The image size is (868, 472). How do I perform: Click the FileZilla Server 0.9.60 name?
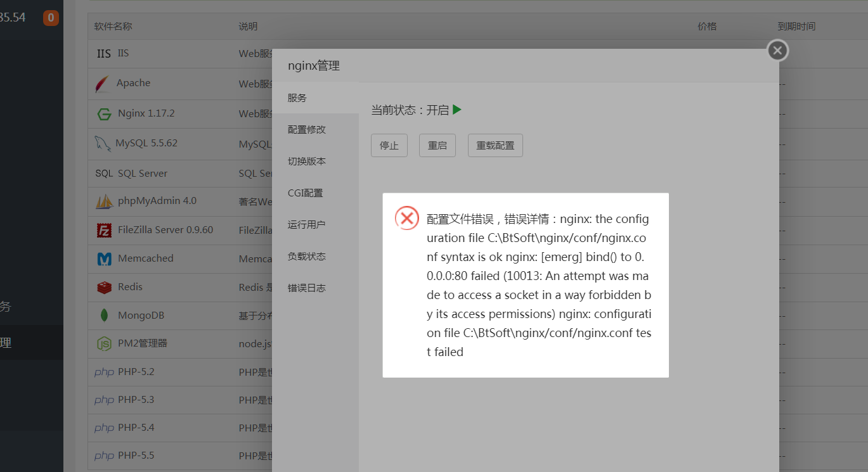click(x=165, y=230)
